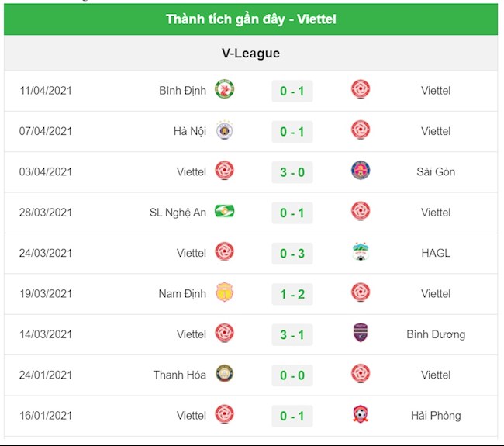504x446 pixels.
Task: Click the 28/03/2021 match date
Action: click(46, 213)
